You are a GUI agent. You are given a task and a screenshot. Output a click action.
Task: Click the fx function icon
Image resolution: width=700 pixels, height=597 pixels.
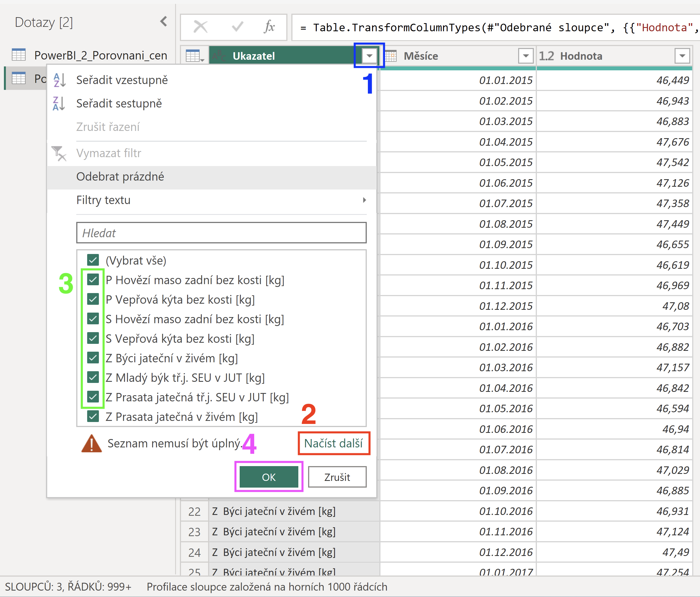tap(269, 27)
